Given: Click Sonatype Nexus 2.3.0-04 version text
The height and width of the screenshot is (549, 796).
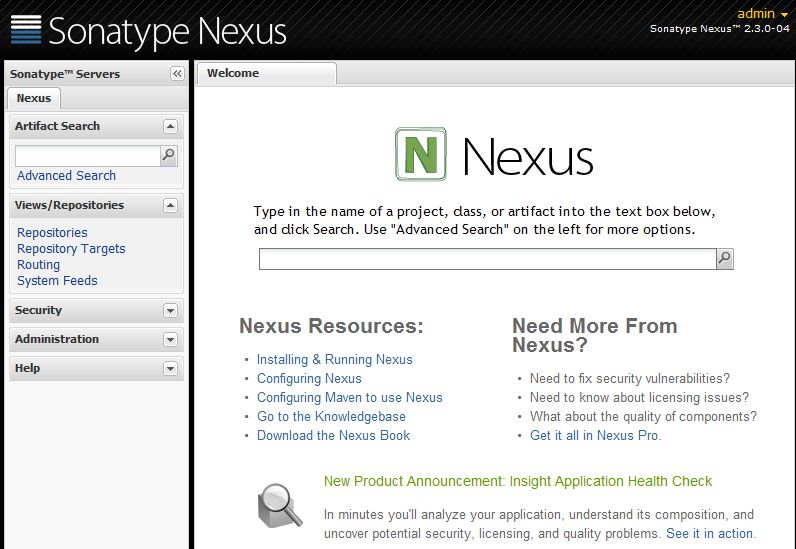Looking at the screenshot, I should (x=720, y=29).
